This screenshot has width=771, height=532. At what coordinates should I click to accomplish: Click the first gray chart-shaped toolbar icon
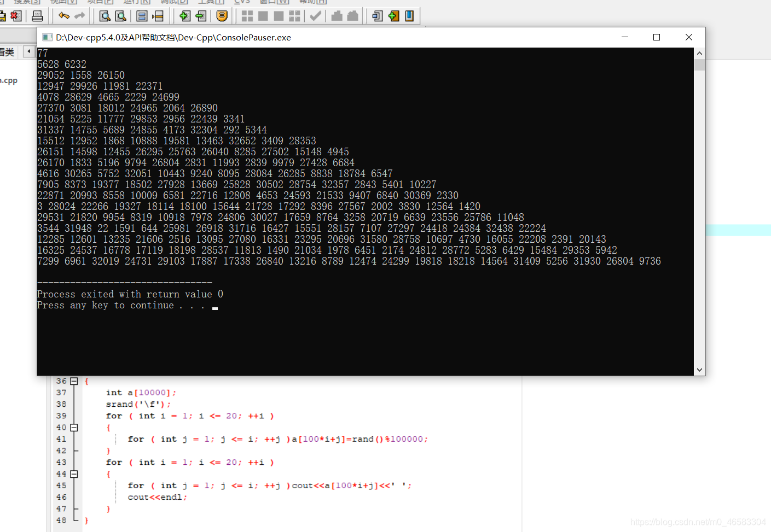337,16
